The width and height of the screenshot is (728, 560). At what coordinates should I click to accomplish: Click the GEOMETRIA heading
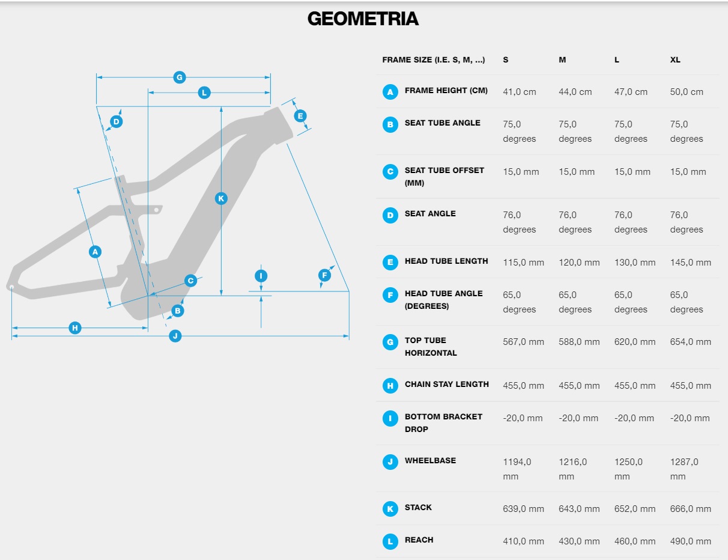click(x=363, y=19)
